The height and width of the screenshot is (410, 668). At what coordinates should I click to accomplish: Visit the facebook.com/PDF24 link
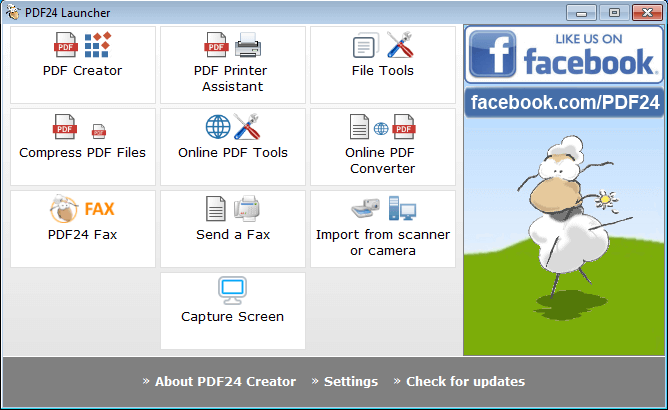click(564, 102)
